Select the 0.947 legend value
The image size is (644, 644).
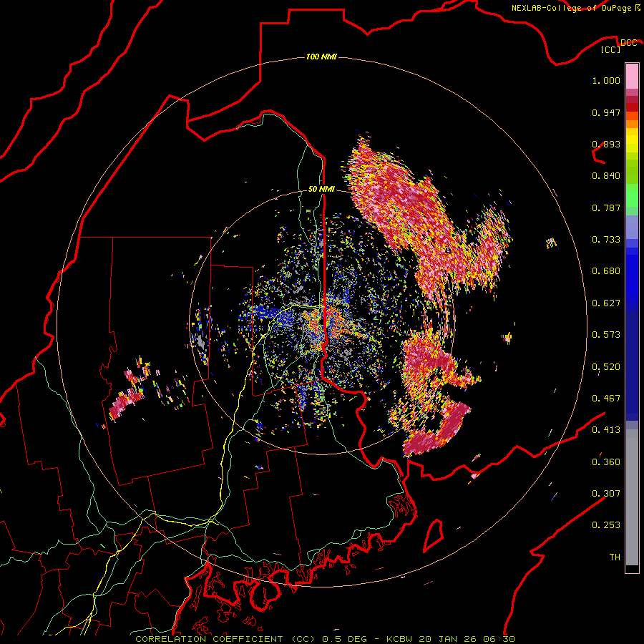[606, 112]
